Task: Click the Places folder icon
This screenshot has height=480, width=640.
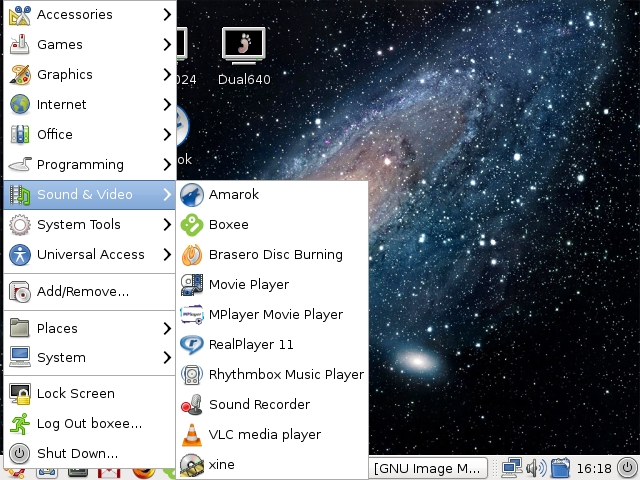Action: [20, 328]
